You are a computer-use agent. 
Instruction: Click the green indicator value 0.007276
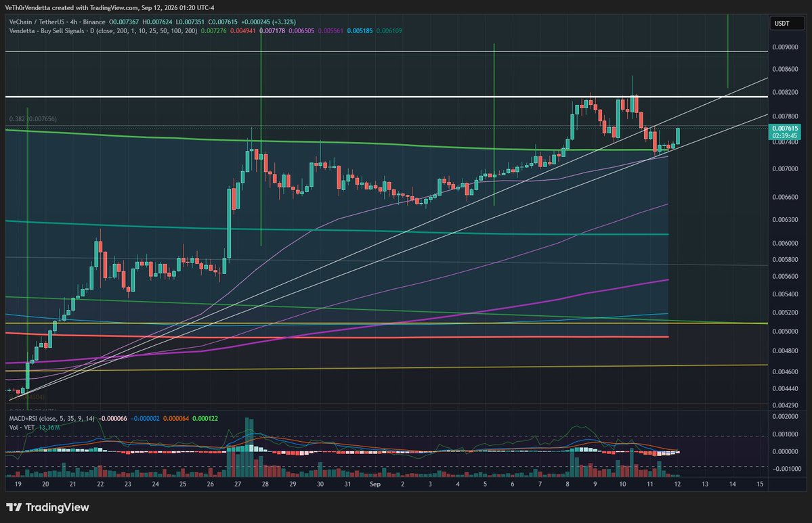click(213, 31)
